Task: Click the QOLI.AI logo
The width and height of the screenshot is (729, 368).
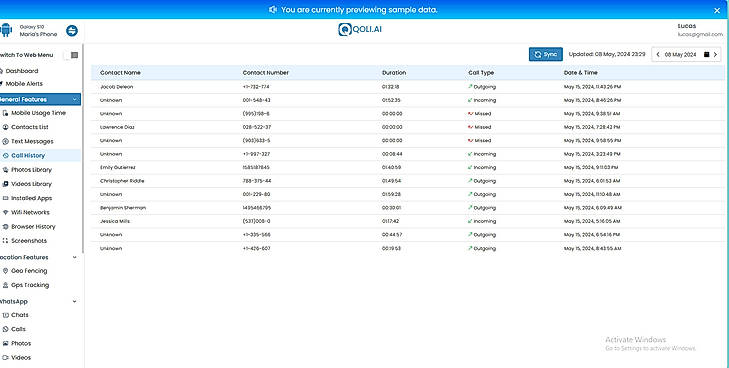Action: [x=360, y=29]
